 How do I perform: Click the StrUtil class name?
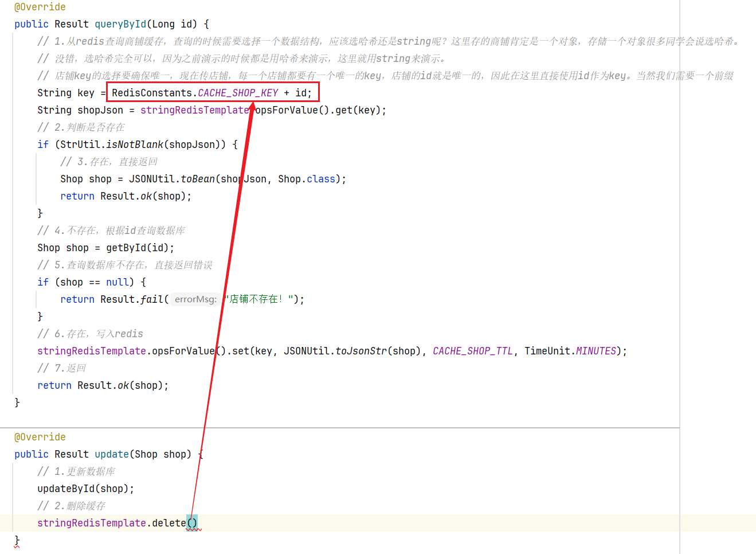click(x=80, y=145)
